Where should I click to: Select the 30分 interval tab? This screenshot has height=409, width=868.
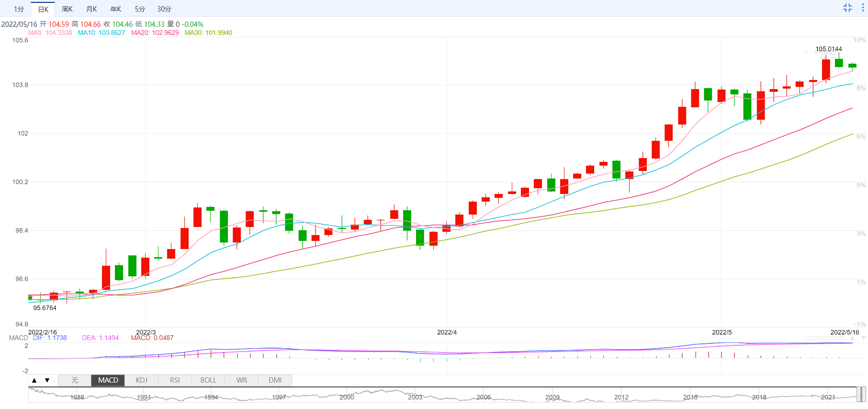click(164, 9)
